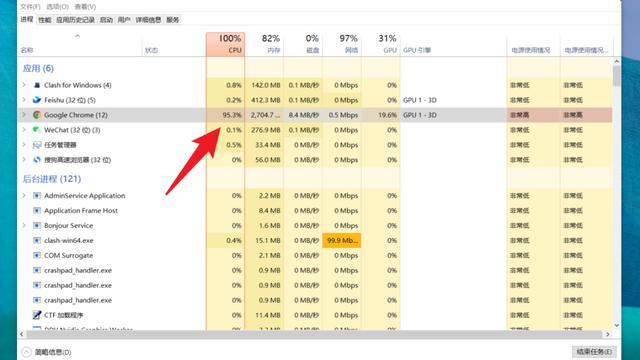640x360 pixels.
Task: Switch to the 性能 tab
Action: (44, 20)
